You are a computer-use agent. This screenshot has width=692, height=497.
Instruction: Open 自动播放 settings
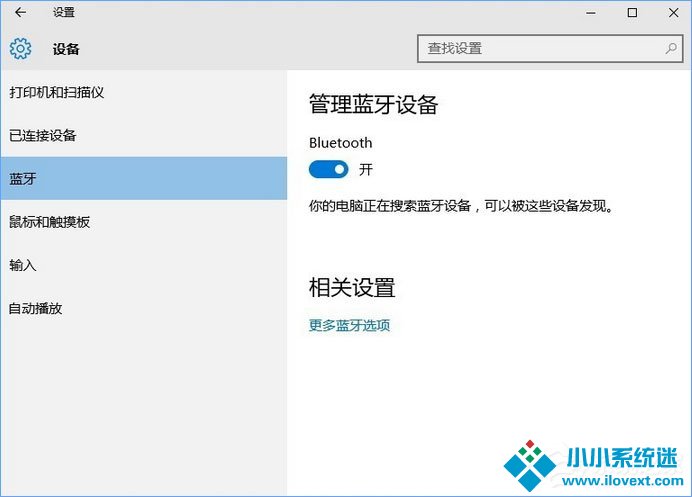(144, 308)
